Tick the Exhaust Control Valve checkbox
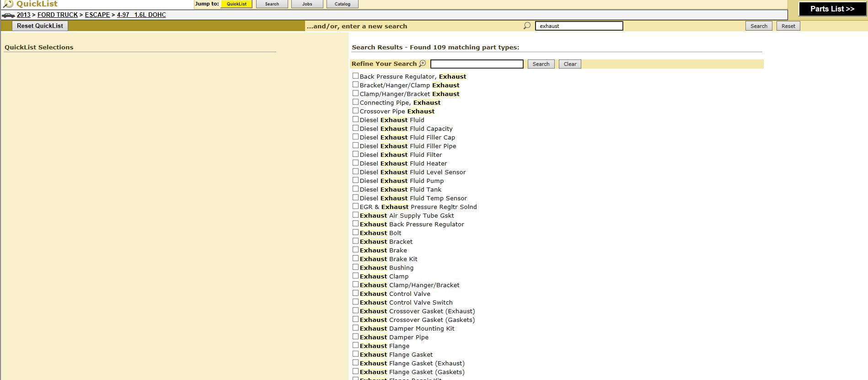Viewport: 868px width, 380px height. pyautogui.click(x=355, y=293)
